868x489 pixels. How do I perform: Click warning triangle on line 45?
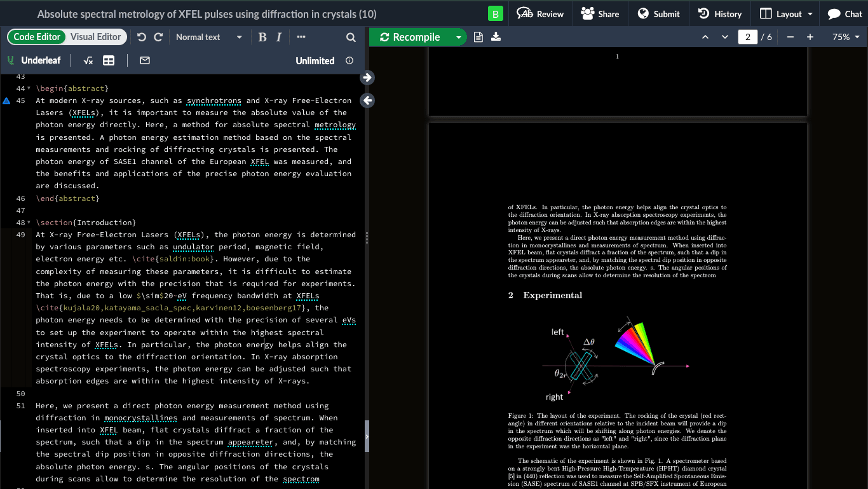pyautogui.click(x=6, y=100)
